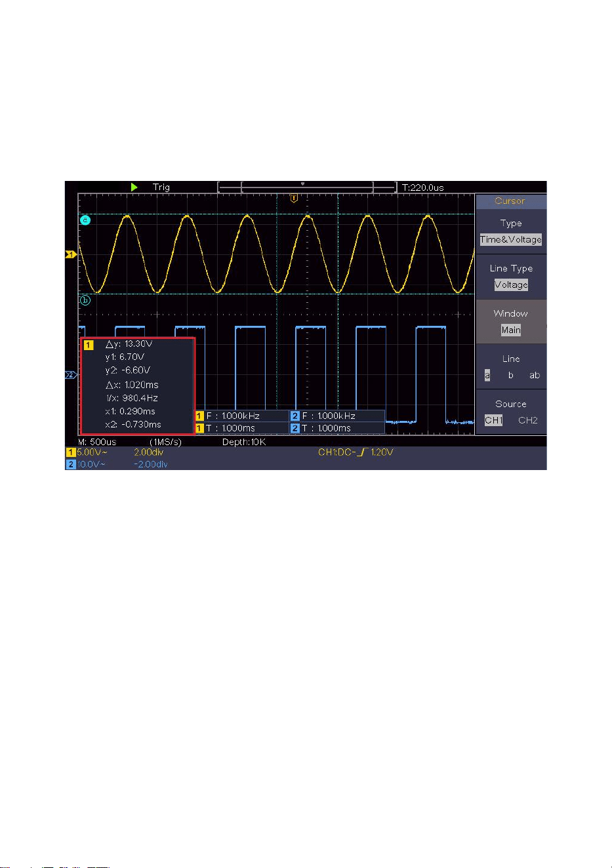Click the y2: -6.60V readout

click(127, 370)
